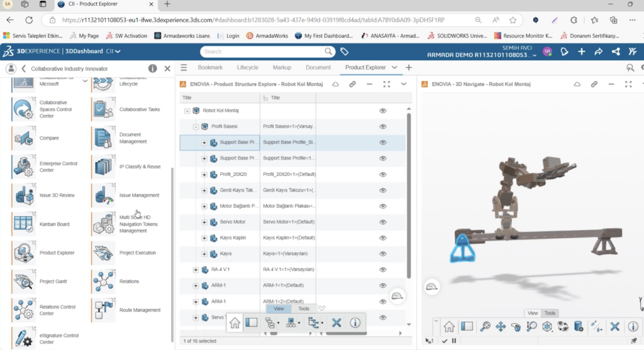Screen dimensions: 644x350
Task: Open the info icon of Collaborative Industry Innovator
Action: coord(152,68)
